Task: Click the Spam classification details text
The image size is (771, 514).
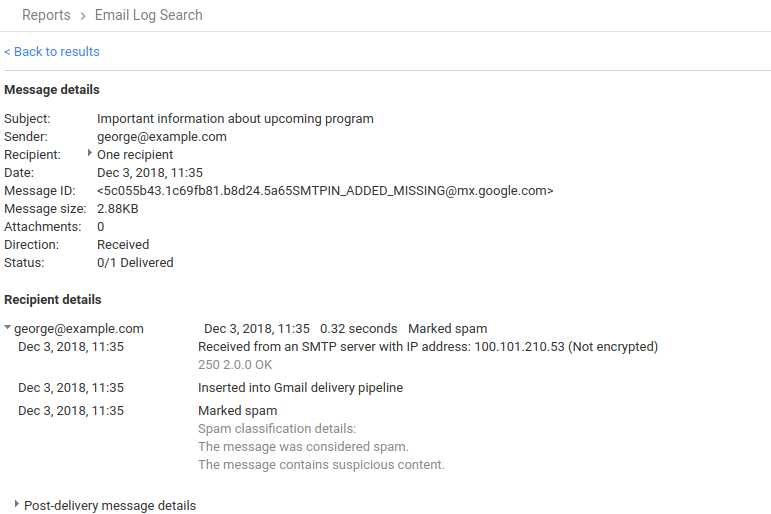Action: [276, 429]
